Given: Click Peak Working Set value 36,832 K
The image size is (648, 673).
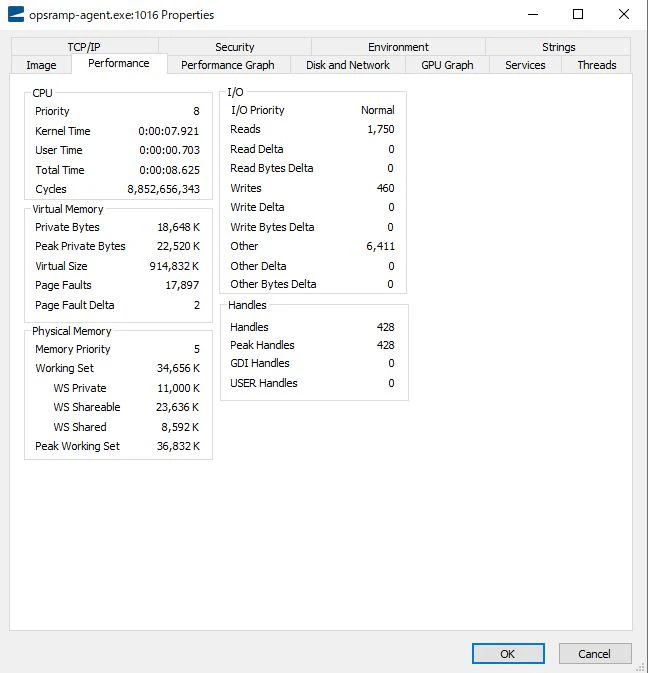Looking at the screenshot, I should click(x=179, y=446).
